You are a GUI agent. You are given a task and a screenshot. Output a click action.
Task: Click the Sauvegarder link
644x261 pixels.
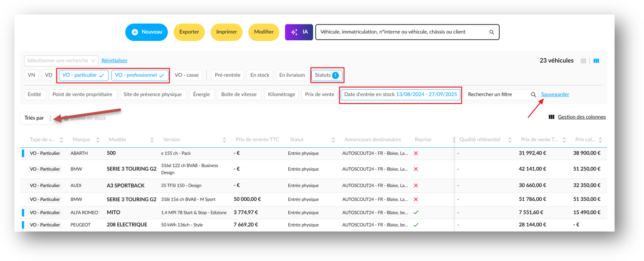click(555, 95)
